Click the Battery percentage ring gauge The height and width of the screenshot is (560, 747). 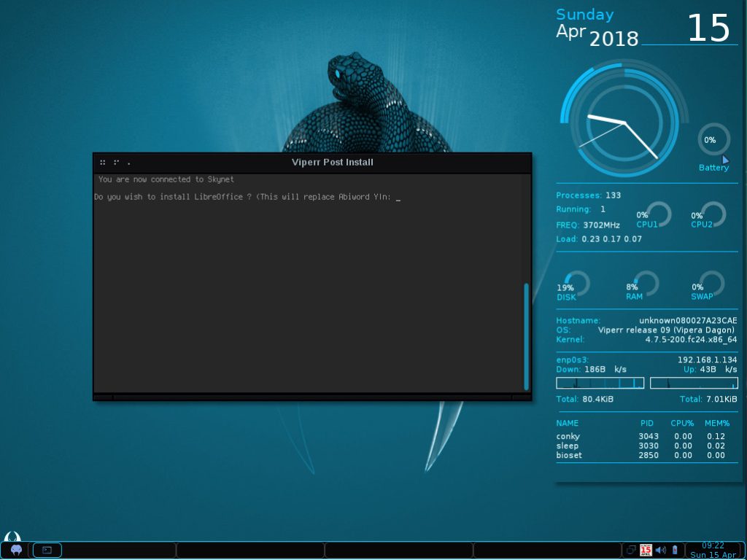tap(711, 139)
